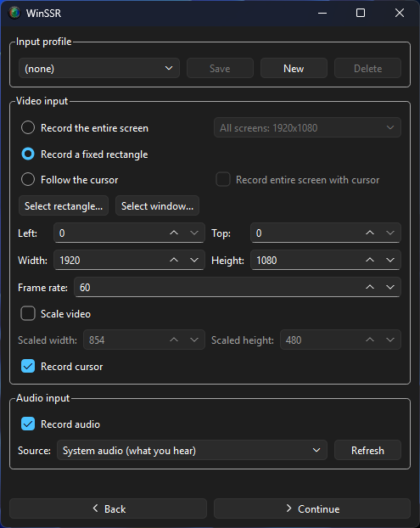Click the Refresh audio sources button
Viewport: 420px width, 528px height.
pos(368,450)
